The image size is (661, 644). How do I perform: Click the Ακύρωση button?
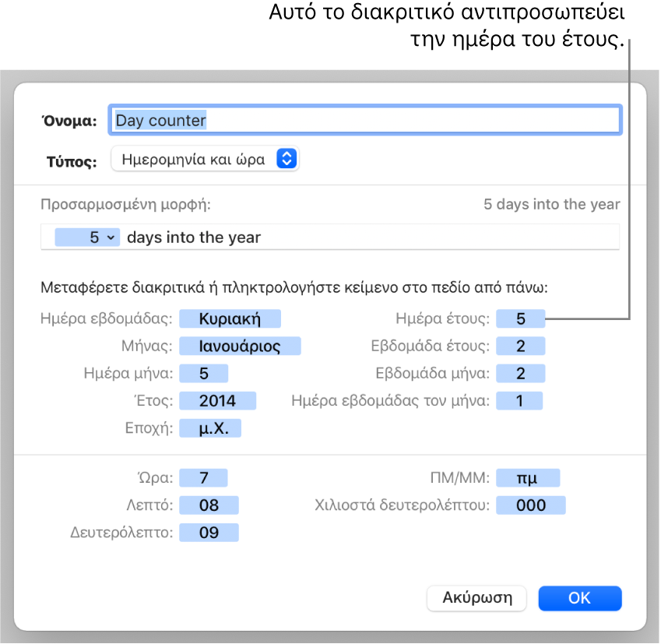click(476, 597)
